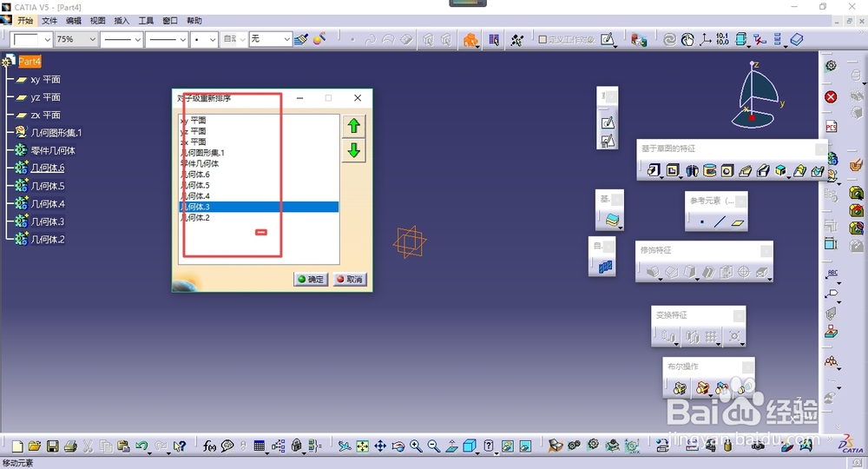Select 几何体.4 in specification tree
The height and width of the screenshot is (469, 868).
point(48,204)
